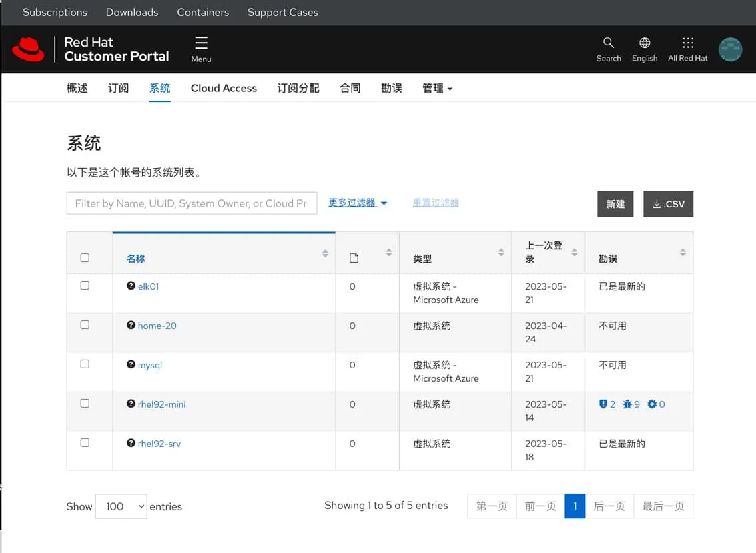The width and height of the screenshot is (756, 553).
Task: Expand the 更多过滤器 dropdown
Action: (358, 202)
